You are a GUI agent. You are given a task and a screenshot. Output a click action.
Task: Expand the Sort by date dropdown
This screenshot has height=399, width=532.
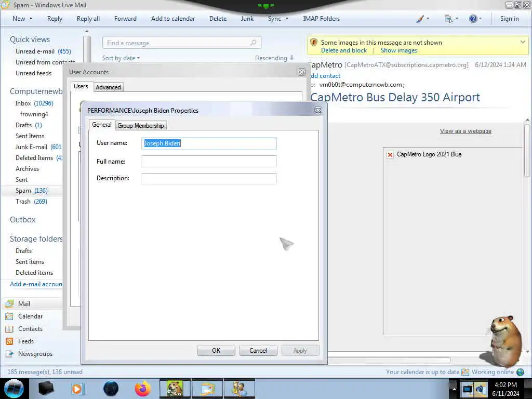121,58
